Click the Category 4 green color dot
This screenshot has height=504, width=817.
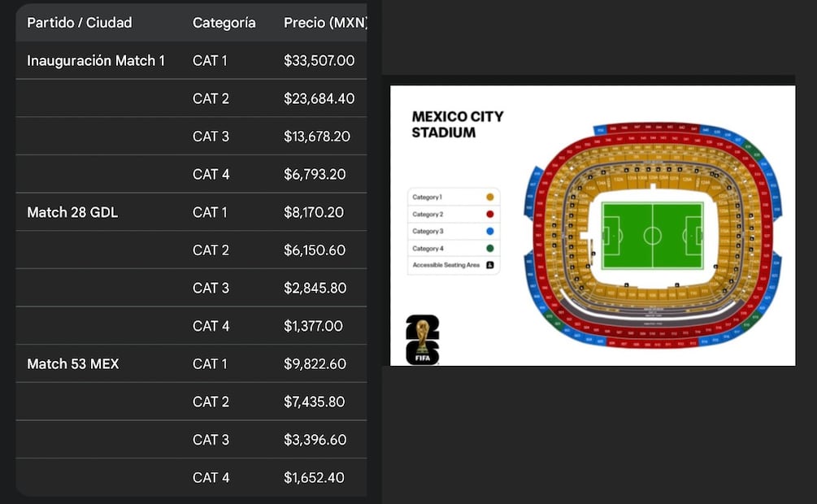coord(490,249)
